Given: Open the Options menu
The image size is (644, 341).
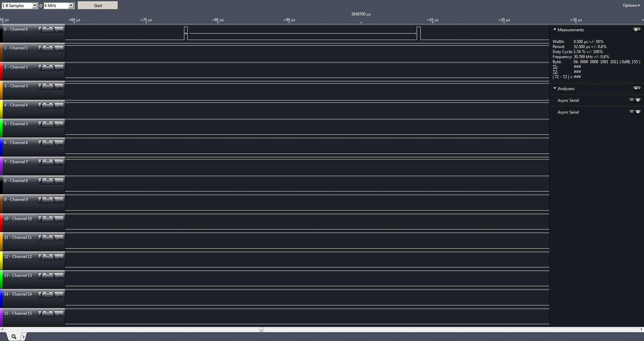Looking at the screenshot, I should point(631,5).
